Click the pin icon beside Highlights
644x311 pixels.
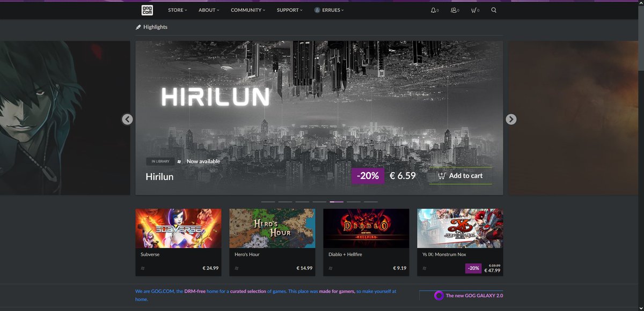(138, 27)
